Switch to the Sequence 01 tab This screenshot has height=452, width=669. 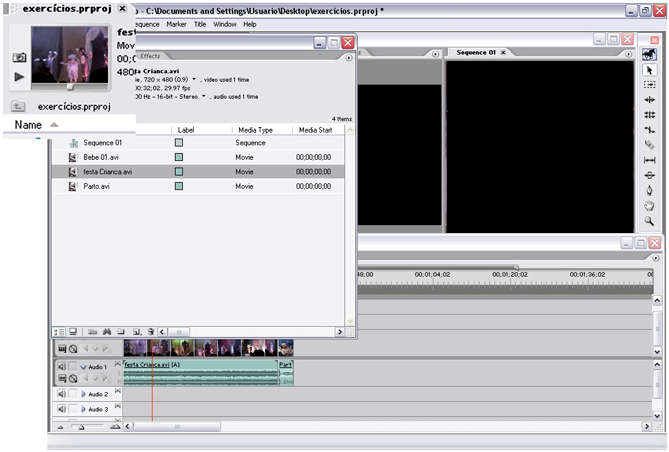pyautogui.click(x=477, y=52)
